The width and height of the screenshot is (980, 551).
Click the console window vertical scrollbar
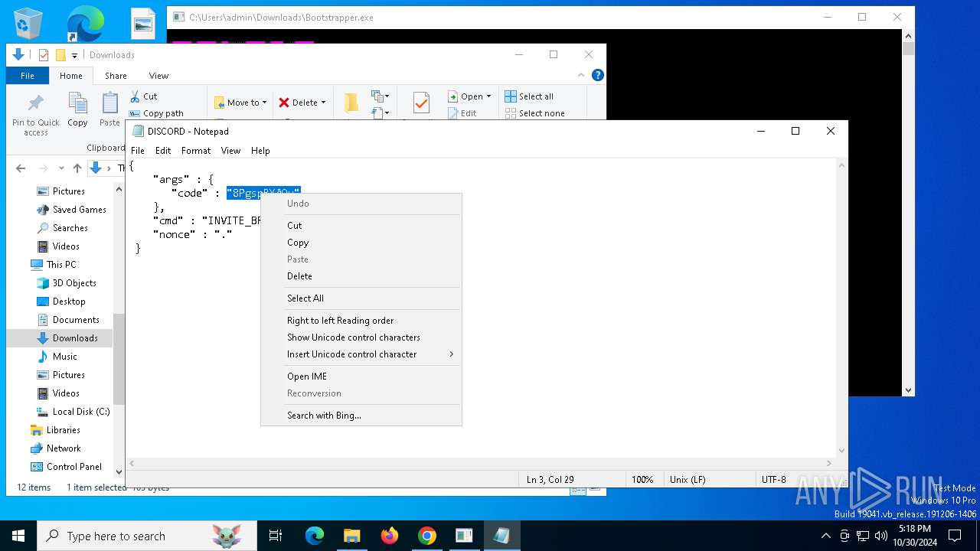[x=909, y=213]
